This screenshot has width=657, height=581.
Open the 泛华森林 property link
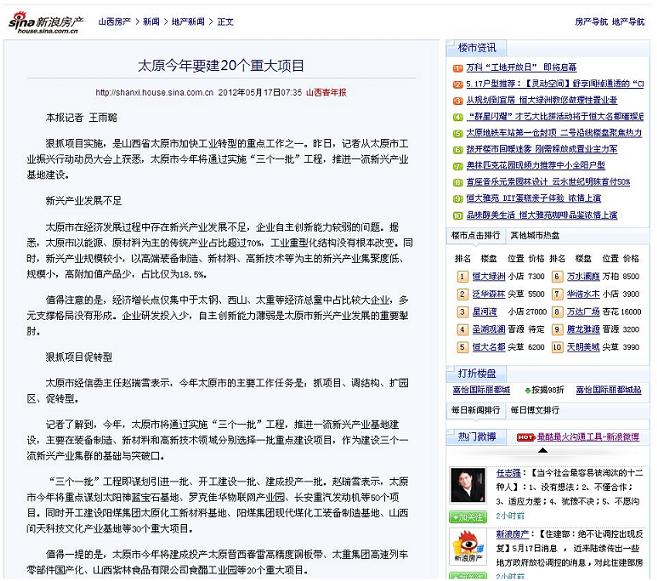click(489, 294)
